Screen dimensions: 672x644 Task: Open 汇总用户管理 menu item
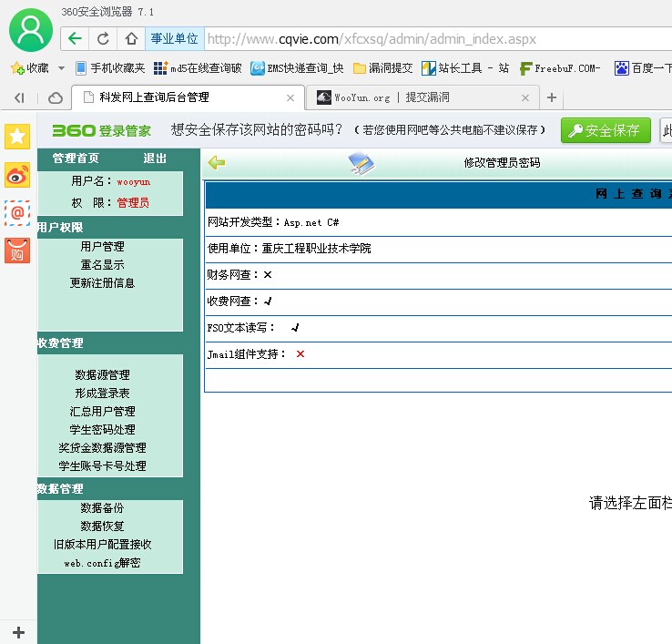(x=102, y=412)
